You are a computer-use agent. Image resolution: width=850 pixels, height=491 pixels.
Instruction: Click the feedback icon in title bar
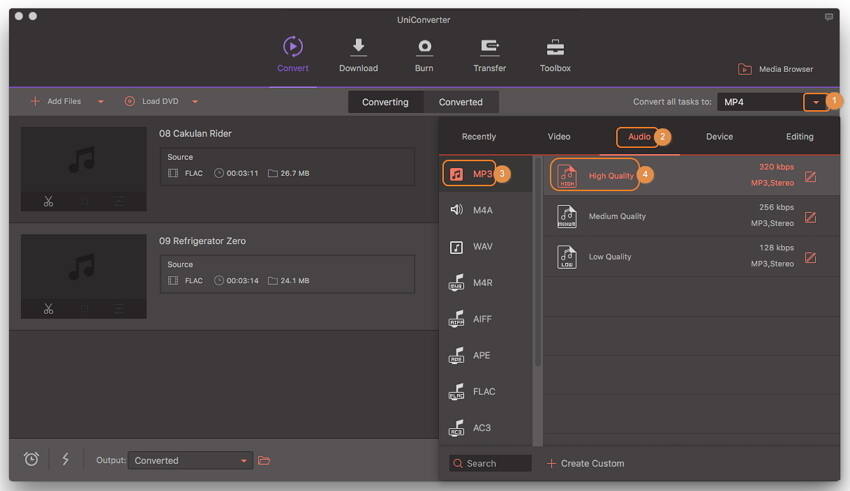coord(829,17)
